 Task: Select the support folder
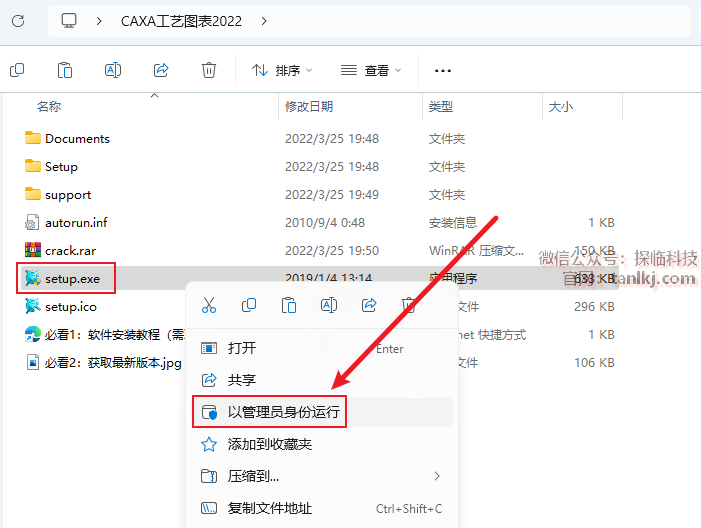click(68, 195)
